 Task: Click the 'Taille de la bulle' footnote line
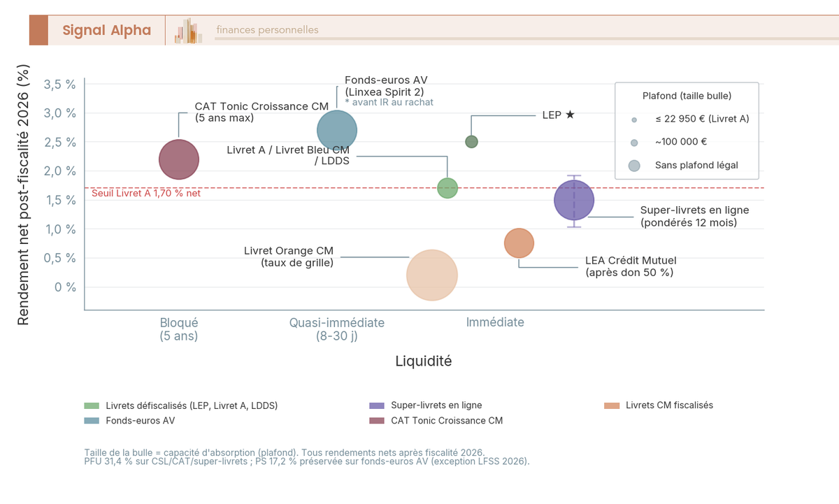[x=285, y=453]
